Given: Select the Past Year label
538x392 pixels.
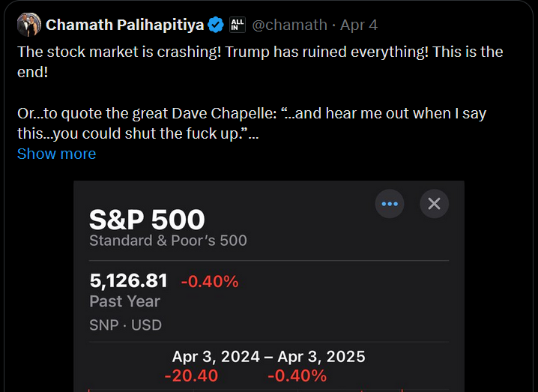Looking at the screenshot, I should (x=124, y=301).
